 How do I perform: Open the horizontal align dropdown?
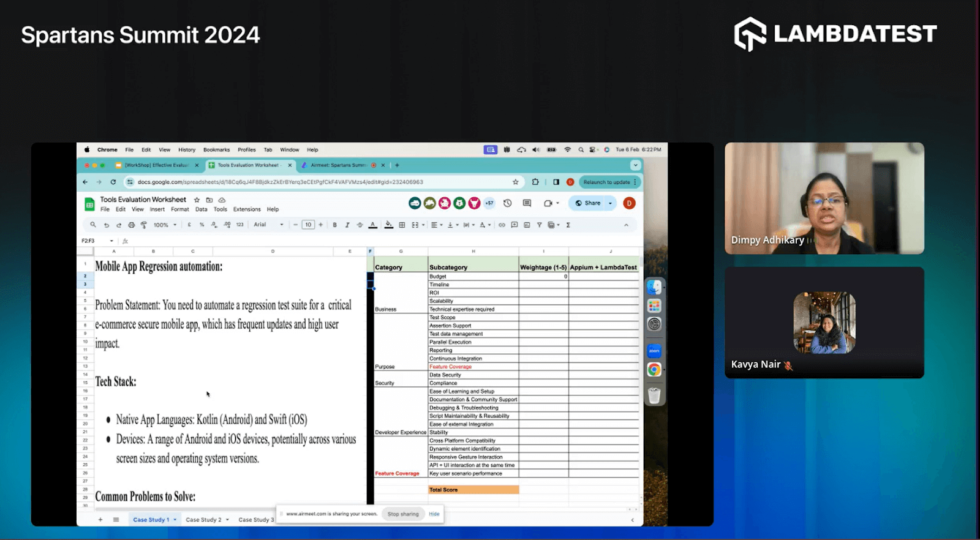click(x=436, y=225)
